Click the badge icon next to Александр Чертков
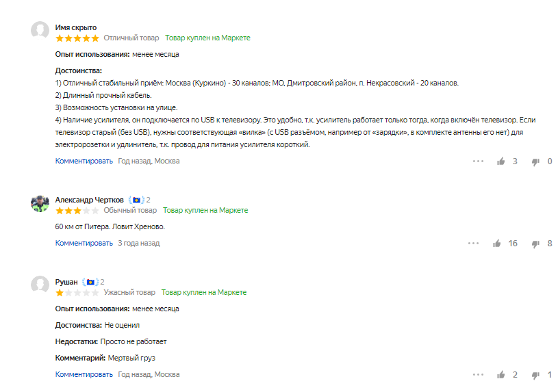Viewport: 558px width, 392px height. 136,200
